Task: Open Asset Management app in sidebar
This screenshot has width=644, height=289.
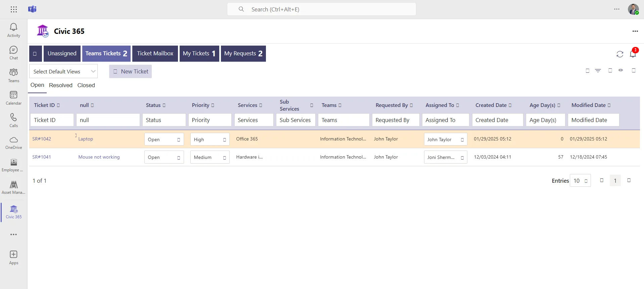Action: click(x=13, y=188)
